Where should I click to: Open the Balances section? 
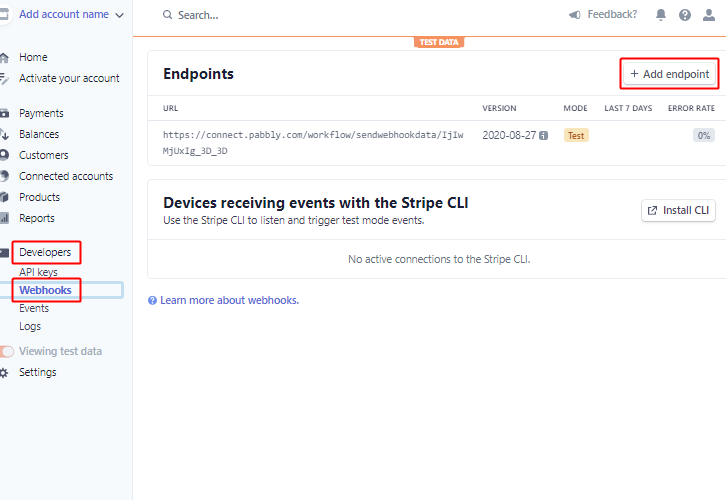click(x=39, y=134)
